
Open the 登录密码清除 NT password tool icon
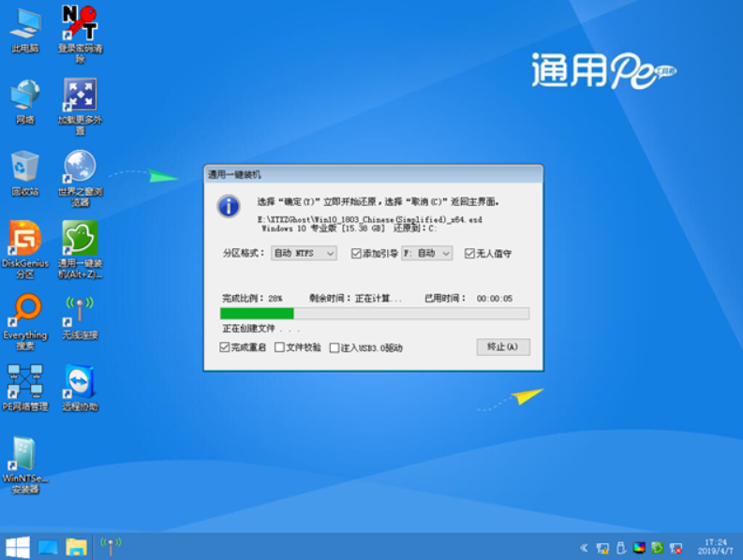[80, 34]
